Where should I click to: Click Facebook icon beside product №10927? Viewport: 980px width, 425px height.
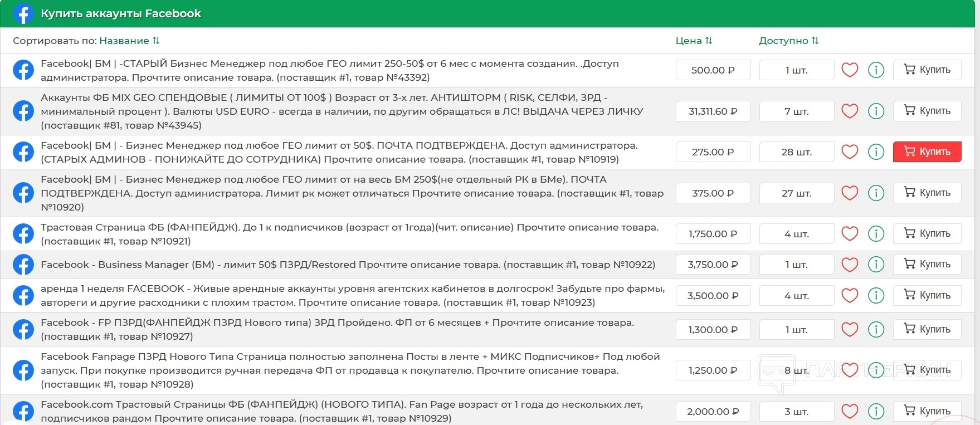click(x=23, y=330)
